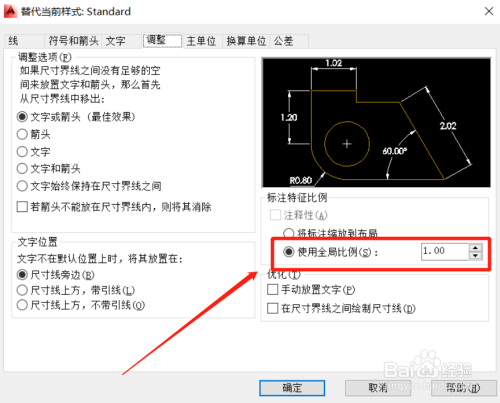Viewport: 500px width, 403px height.
Task: Enable 在尺寸界线之间绘制尺寸线 checkbox
Action: (341, 308)
